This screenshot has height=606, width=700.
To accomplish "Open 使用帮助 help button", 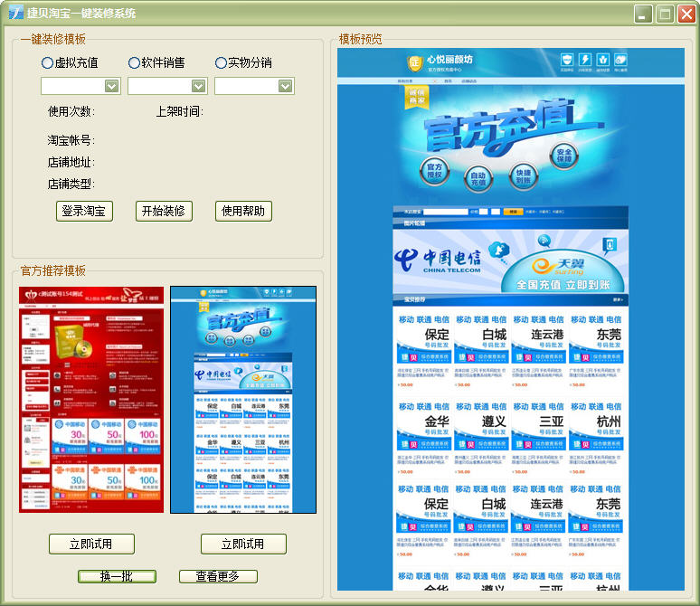I will tap(243, 211).
